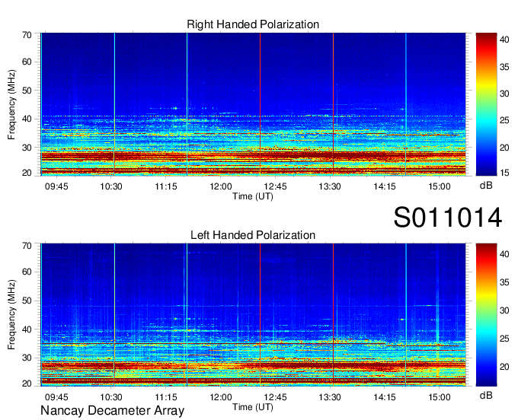Click the '20' frequency tick of Right Handed plot
Image resolution: width=518 pixels, height=420 pixels.
27,173
